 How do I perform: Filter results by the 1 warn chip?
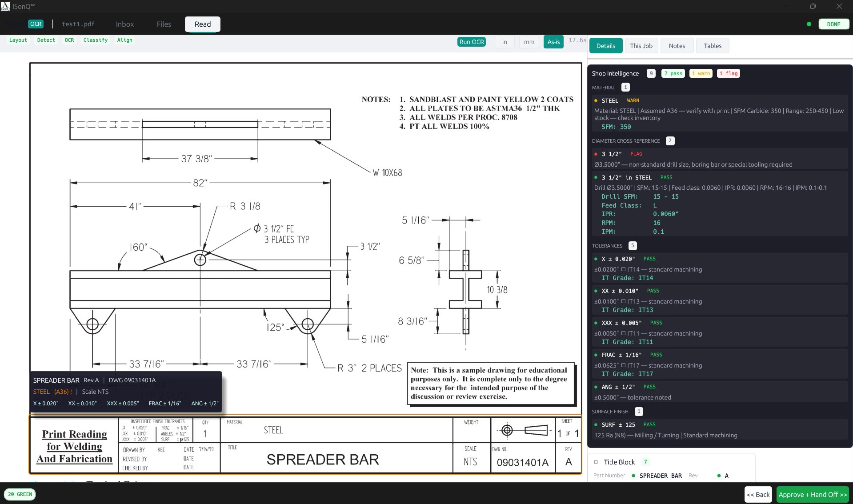(x=701, y=73)
